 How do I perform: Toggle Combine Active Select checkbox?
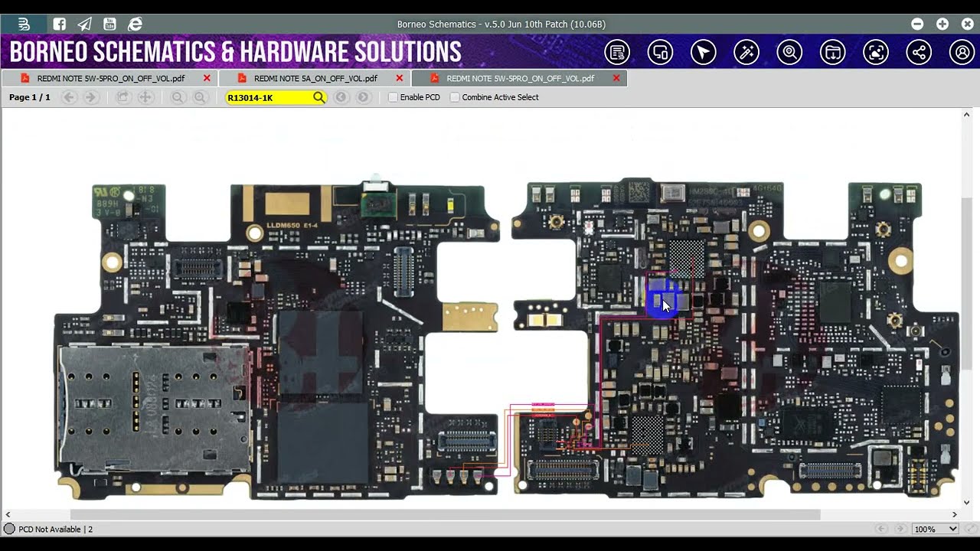455,97
